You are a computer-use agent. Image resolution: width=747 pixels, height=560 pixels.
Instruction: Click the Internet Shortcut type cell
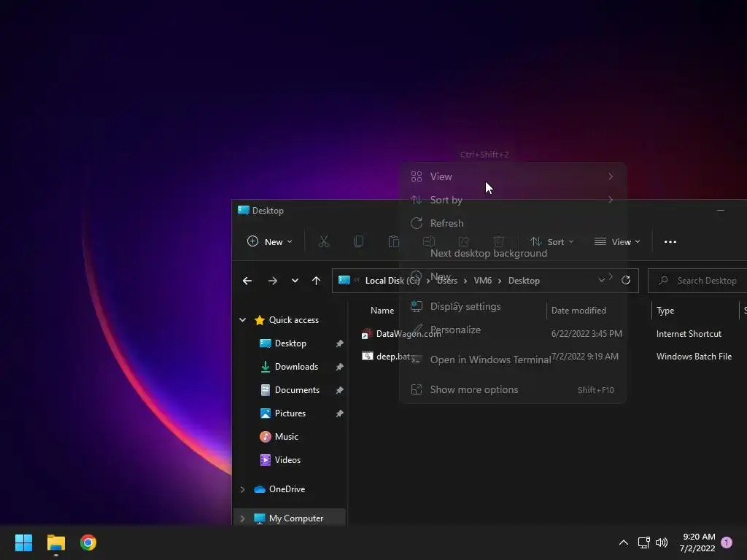point(689,334)
